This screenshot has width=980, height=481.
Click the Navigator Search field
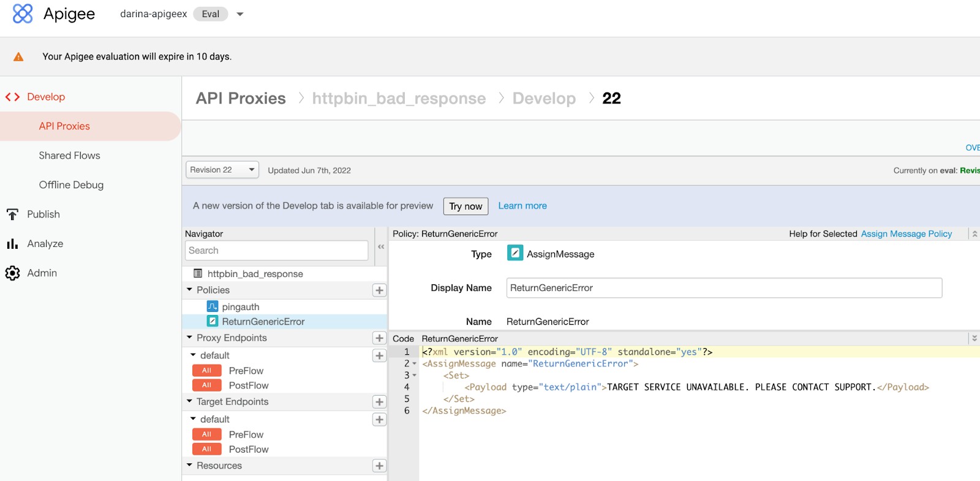[x=276, y=251]
